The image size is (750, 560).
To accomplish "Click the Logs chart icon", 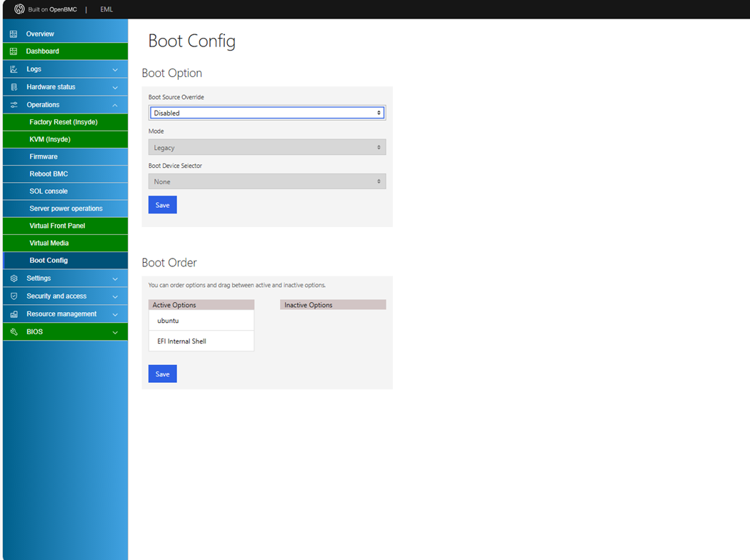I will (14, 69).
